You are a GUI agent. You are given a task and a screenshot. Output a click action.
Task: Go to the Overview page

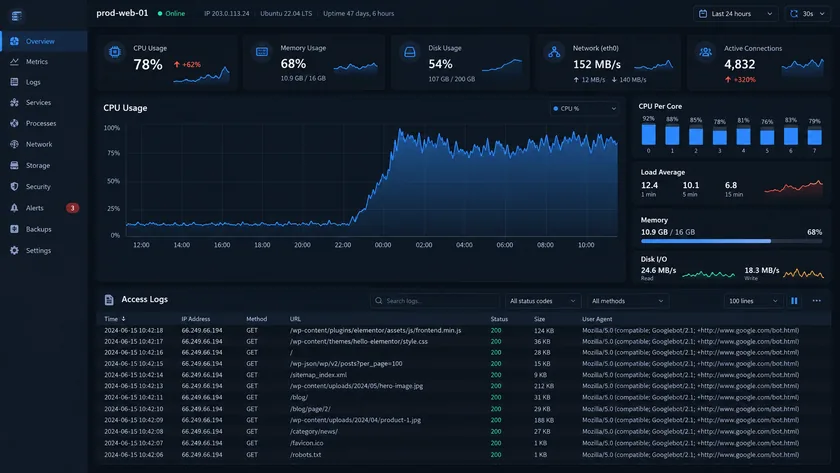click(44, 41)
